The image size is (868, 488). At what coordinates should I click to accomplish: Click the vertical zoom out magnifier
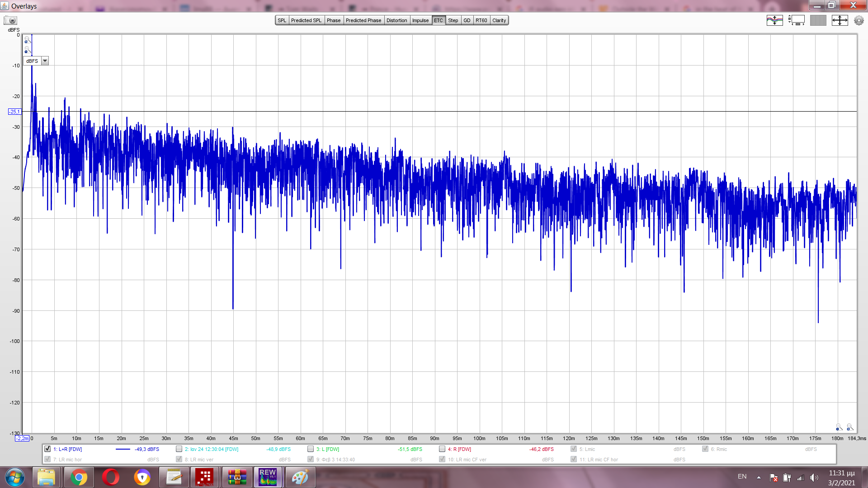pyautogui.click(x=27, y=50)
